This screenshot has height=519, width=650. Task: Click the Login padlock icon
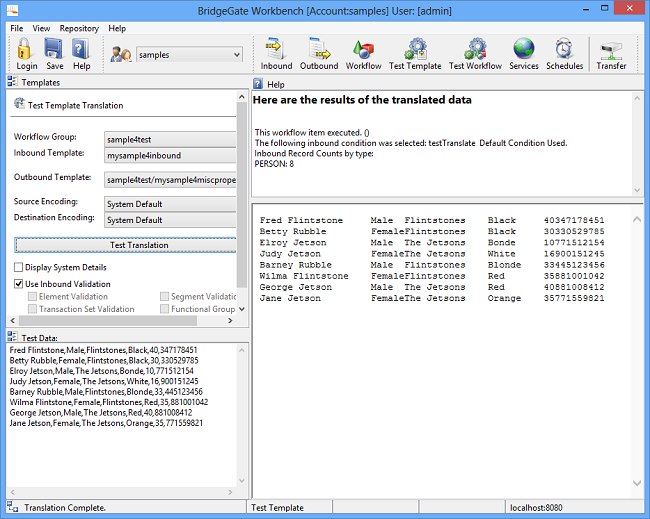pos(25,49)
